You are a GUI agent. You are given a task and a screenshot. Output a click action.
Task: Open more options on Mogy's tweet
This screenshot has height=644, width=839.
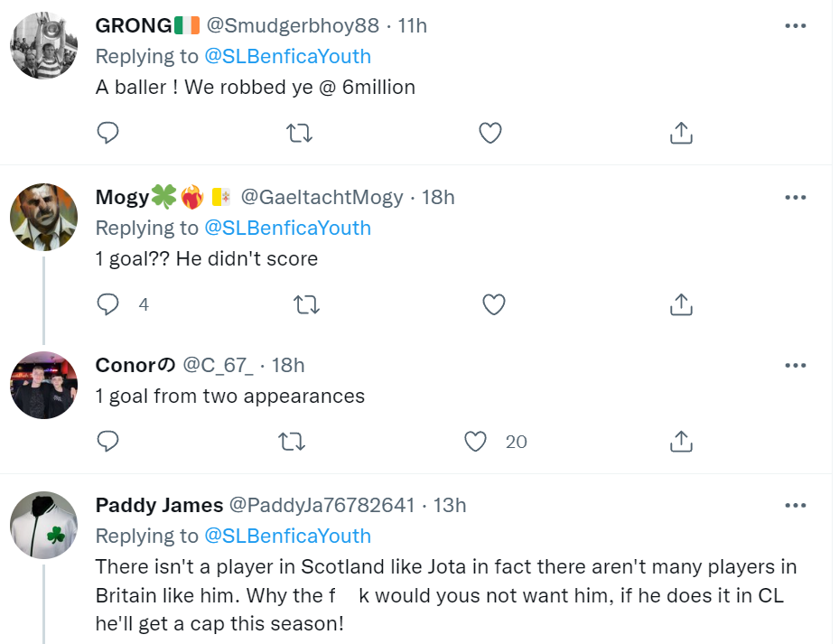(x=796, y=198)
